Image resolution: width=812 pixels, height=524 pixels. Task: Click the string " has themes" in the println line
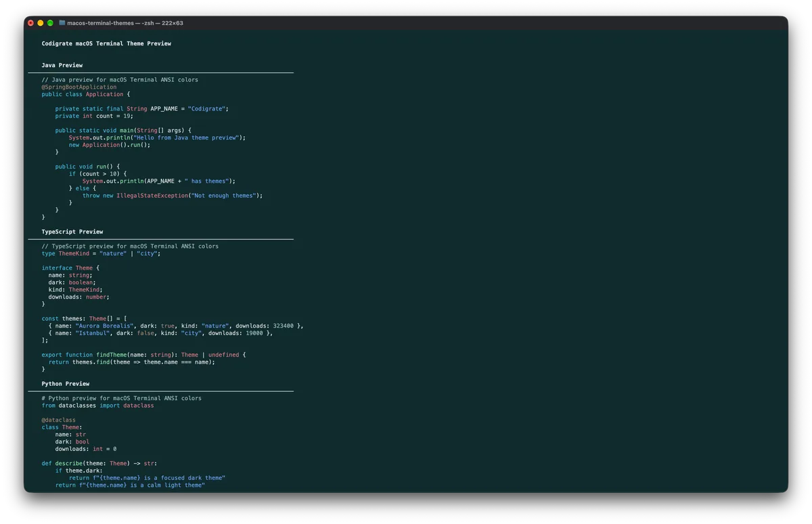point(206,181)
